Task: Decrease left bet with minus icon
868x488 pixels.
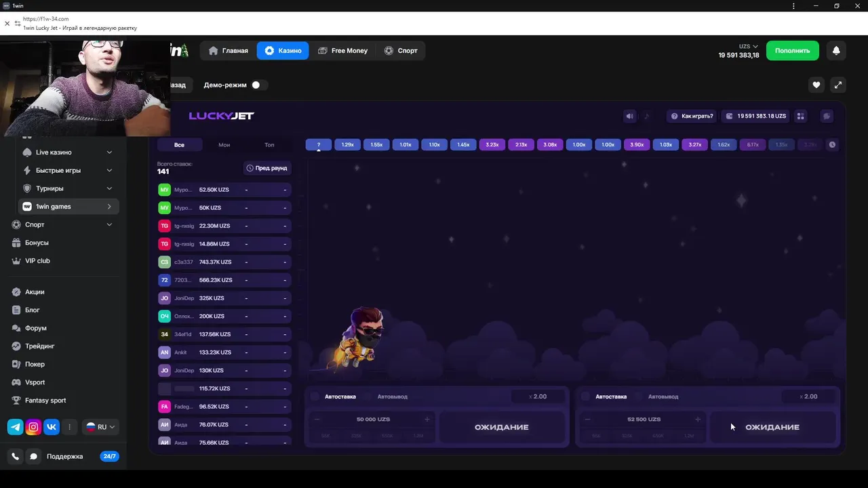Action: (x=317, y=419)
